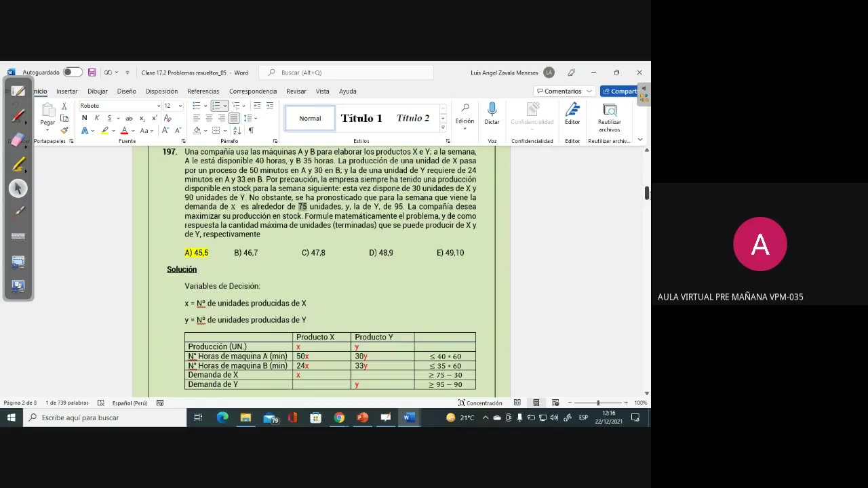This screenshot has width=868, height=488.
Task: Click the sort A-Z icon
Action: click(x=238, y=130)
